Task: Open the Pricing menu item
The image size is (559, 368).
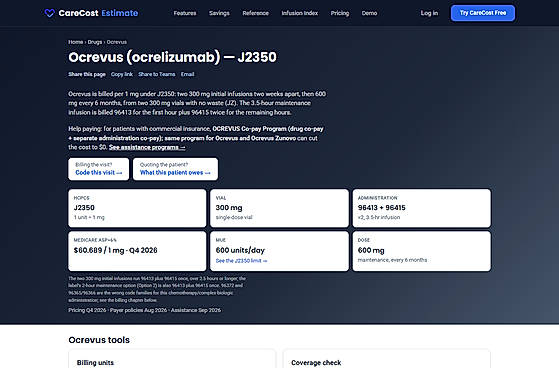Action: coord(340,13)
